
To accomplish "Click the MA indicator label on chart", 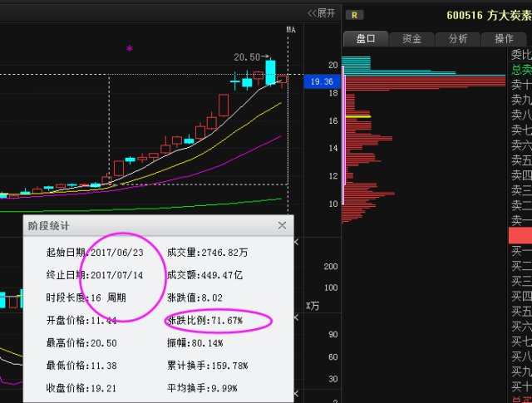I will 291,29.
